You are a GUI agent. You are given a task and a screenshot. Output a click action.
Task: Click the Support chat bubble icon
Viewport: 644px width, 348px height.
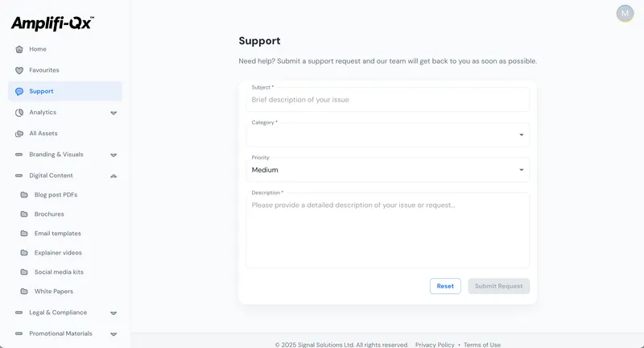tap(19, 91)
